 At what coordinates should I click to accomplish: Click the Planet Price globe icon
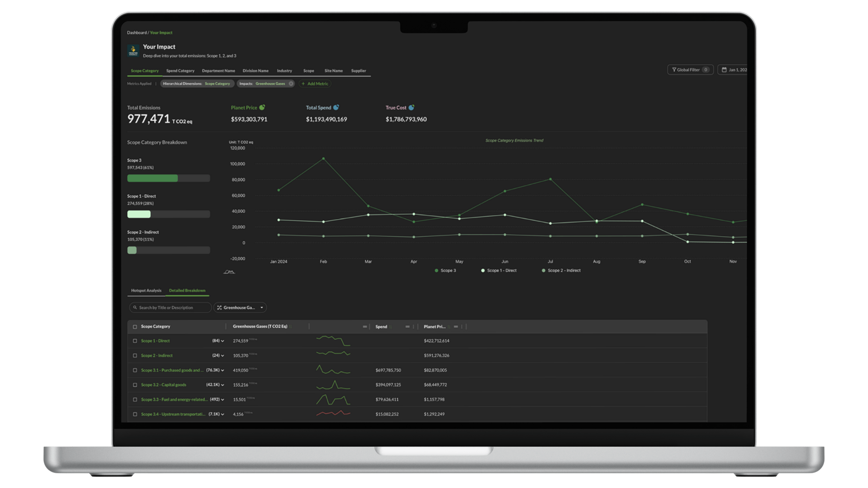(x=262, y=107)
